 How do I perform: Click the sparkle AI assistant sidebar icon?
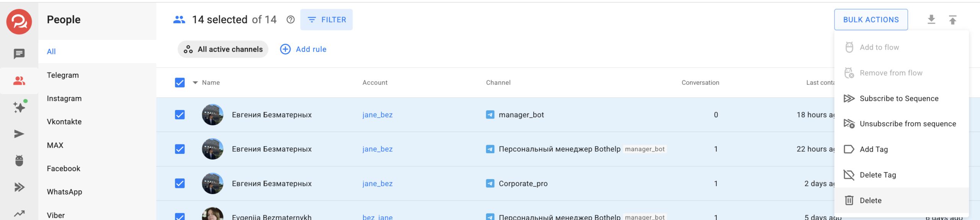(19, 107)
